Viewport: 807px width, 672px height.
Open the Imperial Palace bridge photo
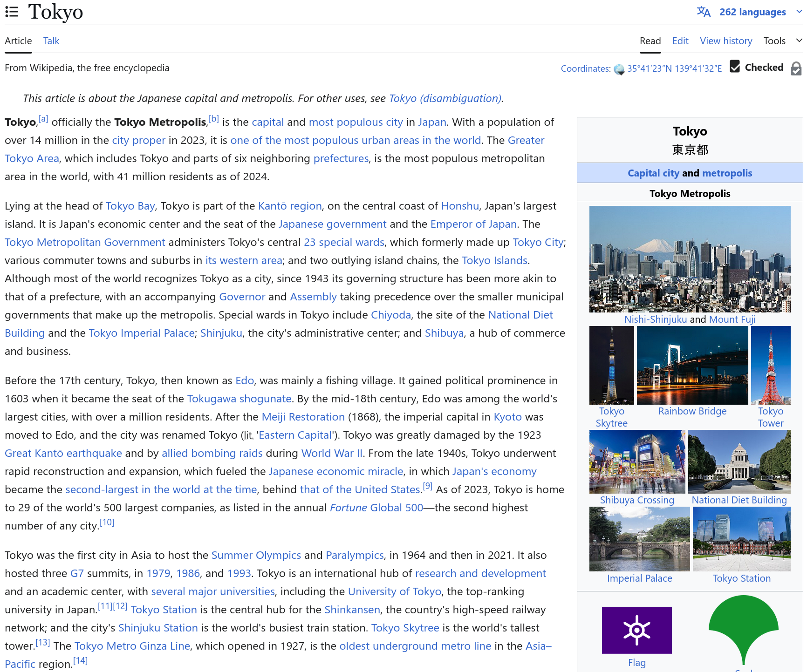point(639,539)
